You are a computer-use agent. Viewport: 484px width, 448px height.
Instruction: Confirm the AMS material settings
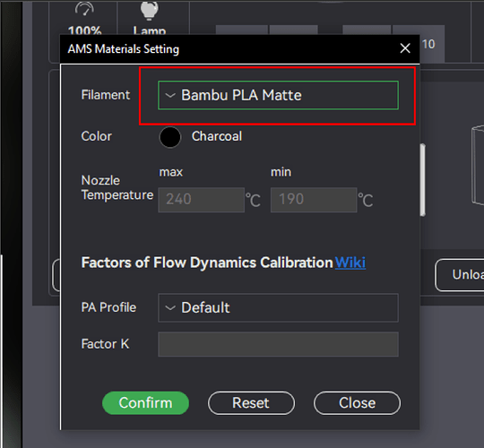(145, 403)
